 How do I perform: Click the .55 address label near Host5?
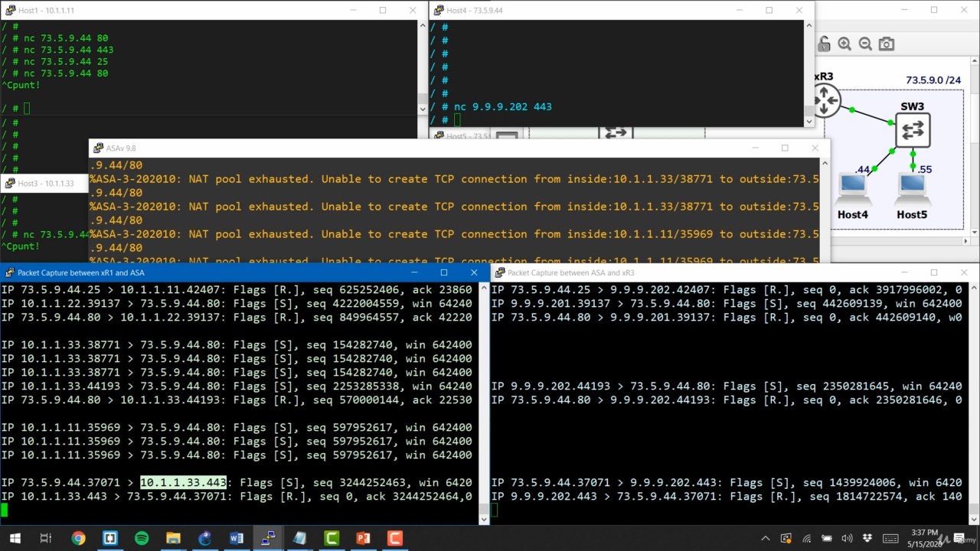coord(924,169)
